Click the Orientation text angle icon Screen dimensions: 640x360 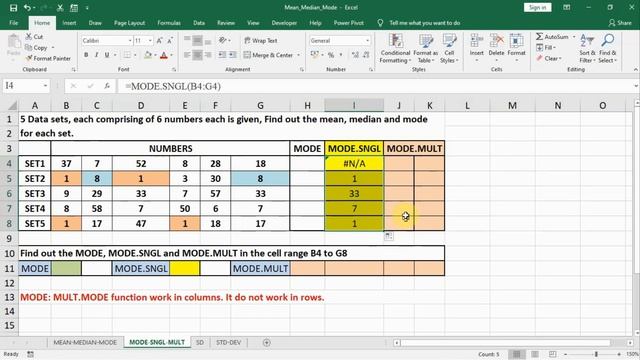point(223,40)
